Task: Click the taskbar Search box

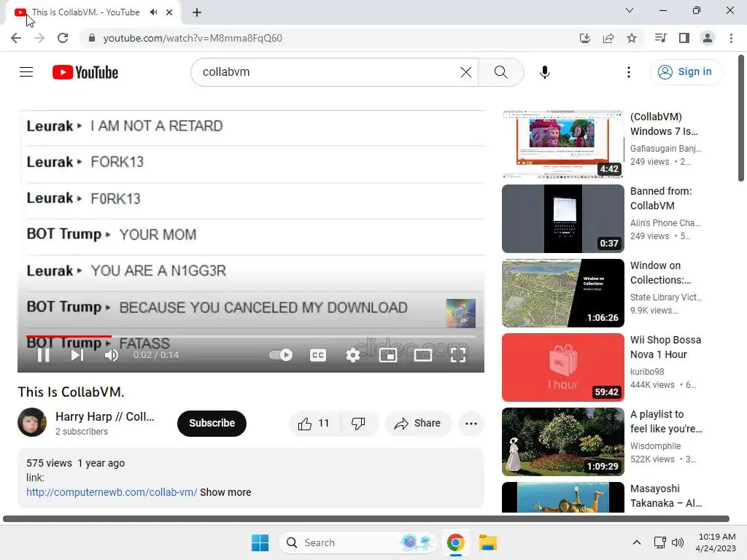Action: pyautogui.click(x=357, y=542)
